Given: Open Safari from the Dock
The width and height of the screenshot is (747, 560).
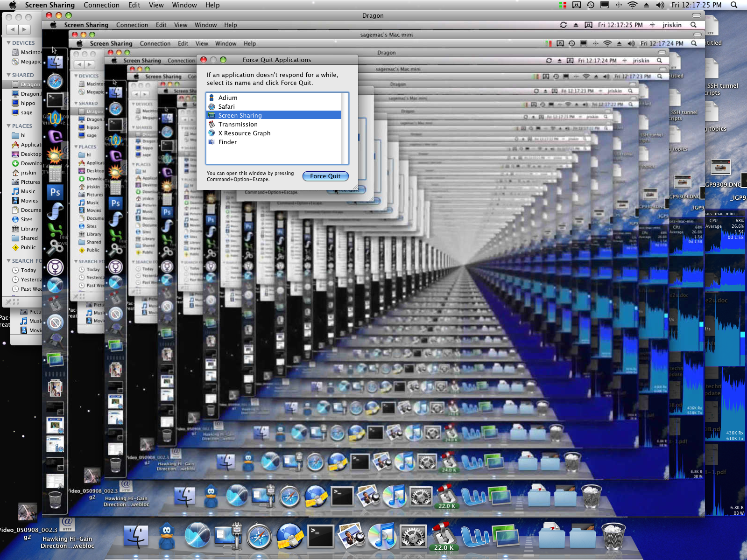Looking at the screenshot, I should coord(259,537).
